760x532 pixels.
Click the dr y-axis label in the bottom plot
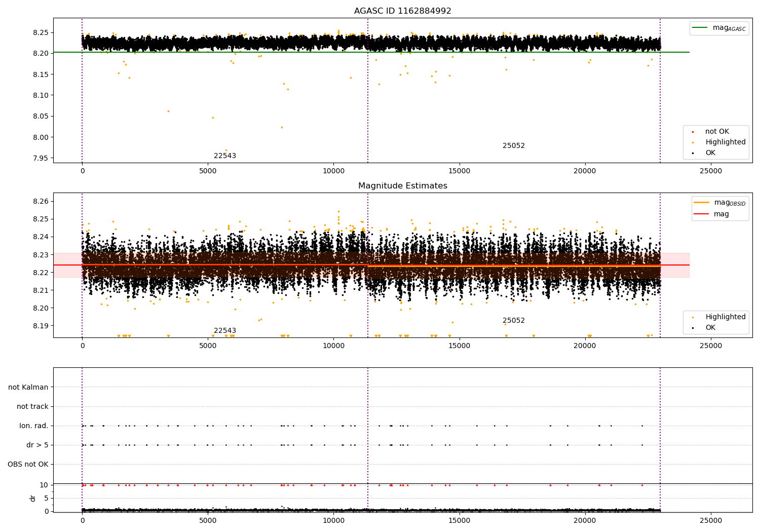click(x=33, y=498)
